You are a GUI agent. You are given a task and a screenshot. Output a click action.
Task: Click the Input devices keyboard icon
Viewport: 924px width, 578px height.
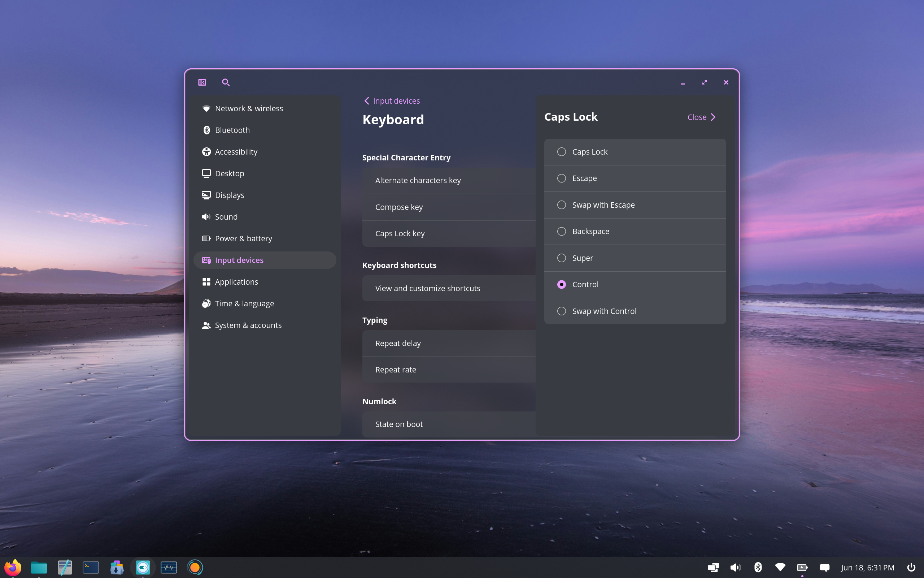206,260
